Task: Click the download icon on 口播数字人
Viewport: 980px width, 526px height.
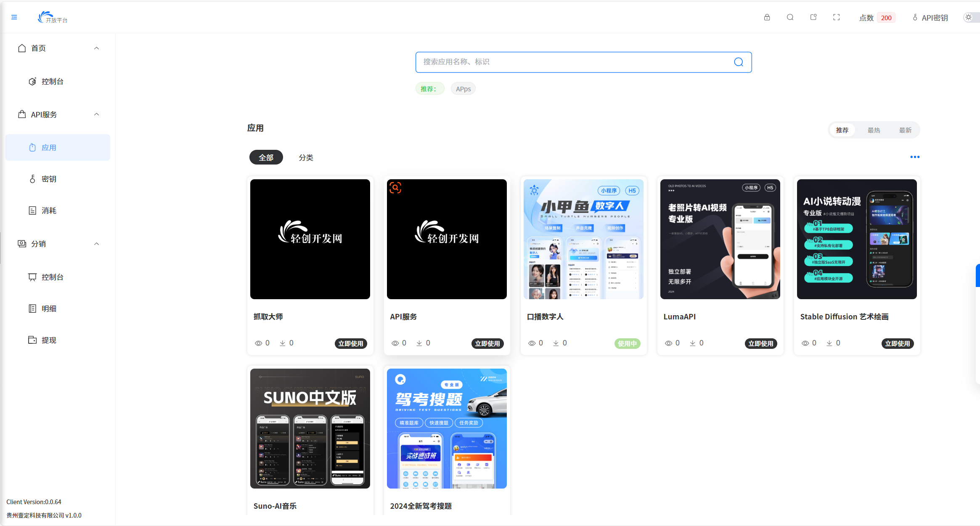Action: click(x=556, y=343)
